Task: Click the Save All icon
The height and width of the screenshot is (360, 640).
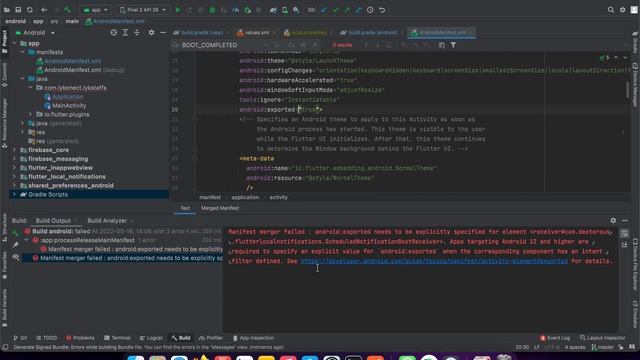Action: [18, 10]
